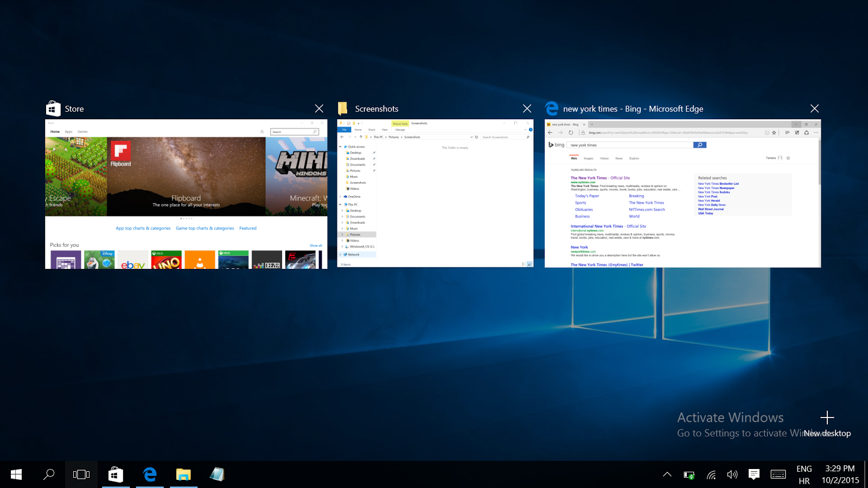Toggle the Task View button off
Viewport: 868px width, 488px height.
(81, 474)
